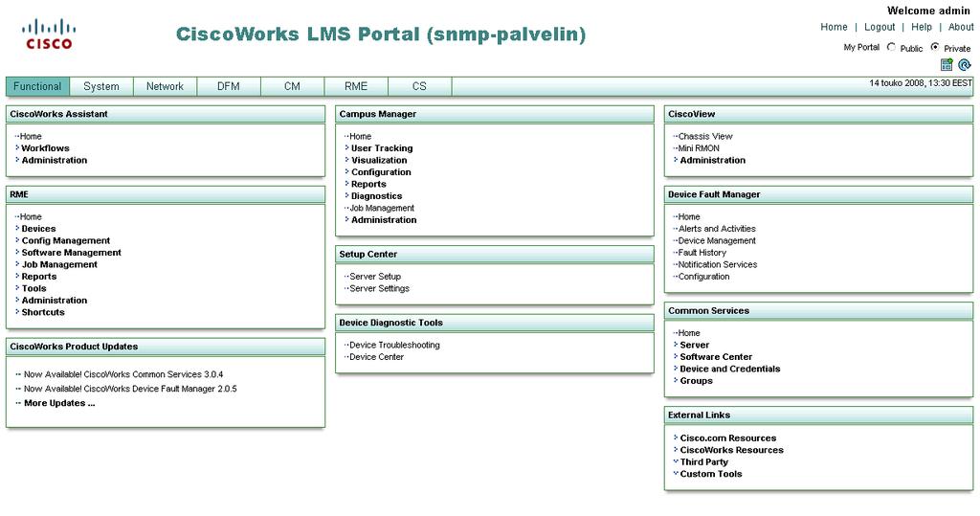The width and height of the screenshot is (980, 516).
Task: Go to the CM tab
Action: pos(293,86)
